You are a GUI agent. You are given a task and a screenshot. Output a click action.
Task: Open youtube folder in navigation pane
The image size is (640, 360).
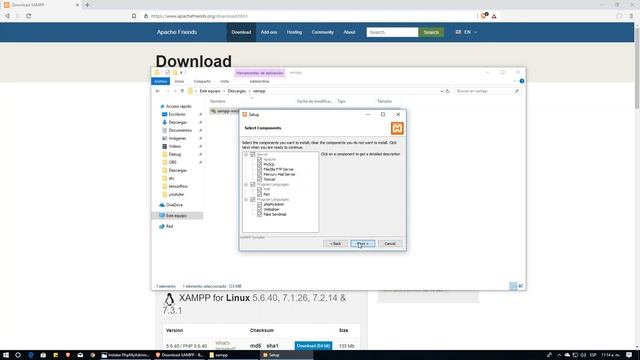(x=176, y=194)
